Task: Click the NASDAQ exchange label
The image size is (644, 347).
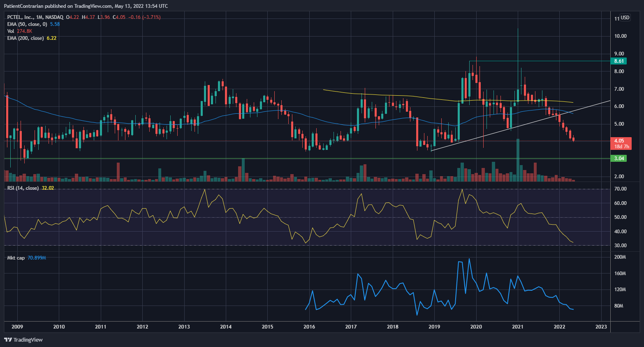Action: pos(54,17)
